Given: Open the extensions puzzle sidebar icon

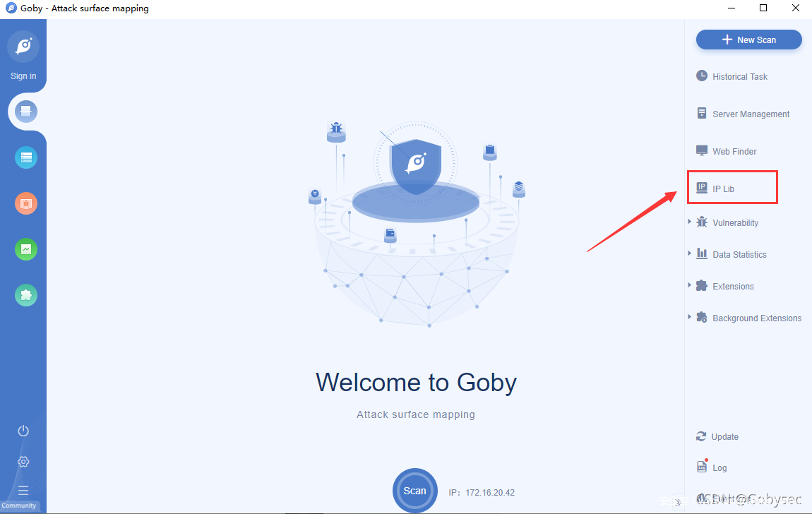Looking at the screenshot, I should [26, 295].
